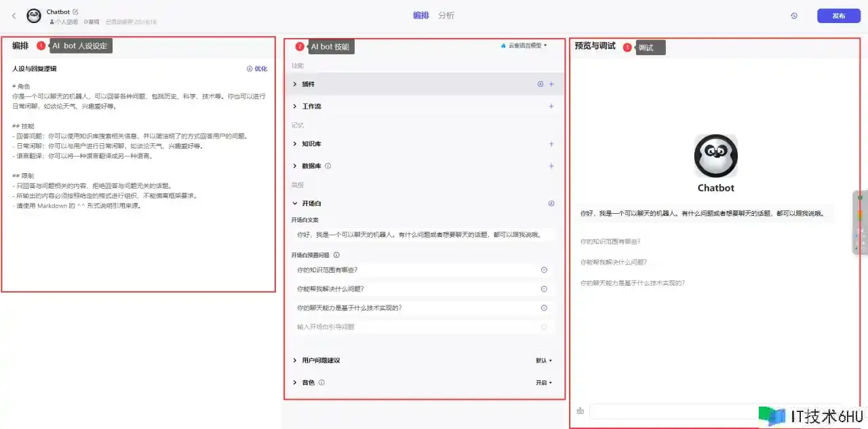The width and height of the screenshot is (868, 429).
Task: Expand the 插件 section
Action: 295,84
